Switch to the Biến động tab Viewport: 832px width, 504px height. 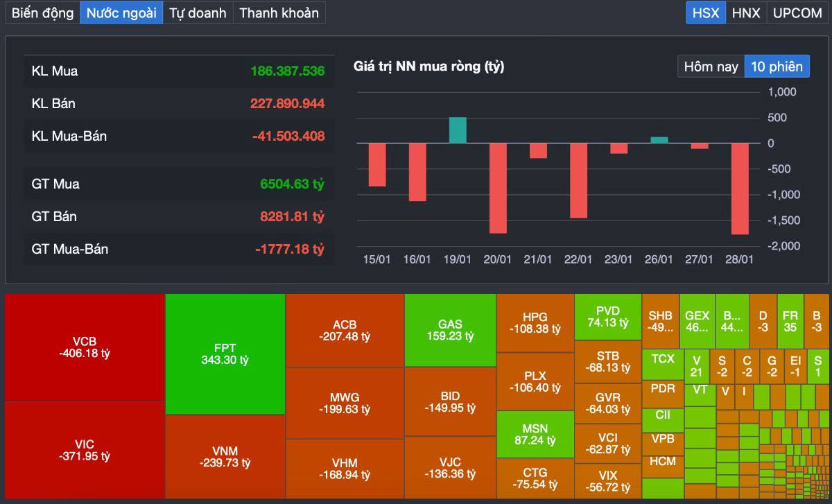(42, 12)
